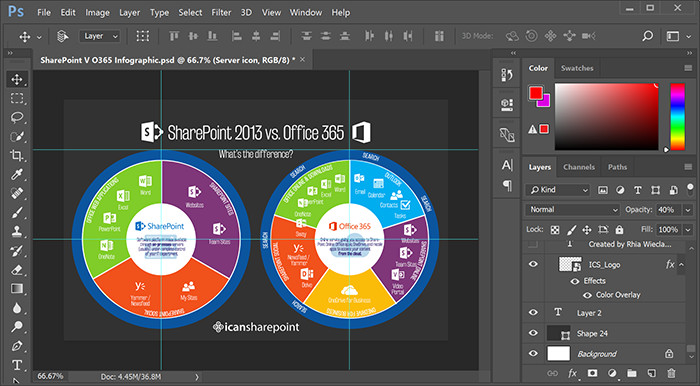Select the Blur tool
The width and height of the screenshot is (700, 386).
click(x=17, y=308)
